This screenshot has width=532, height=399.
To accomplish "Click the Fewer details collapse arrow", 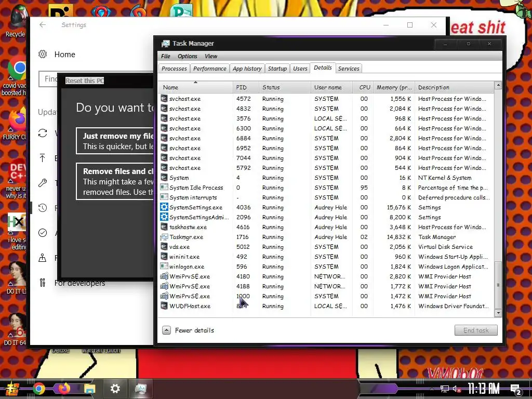I will 166,330.
